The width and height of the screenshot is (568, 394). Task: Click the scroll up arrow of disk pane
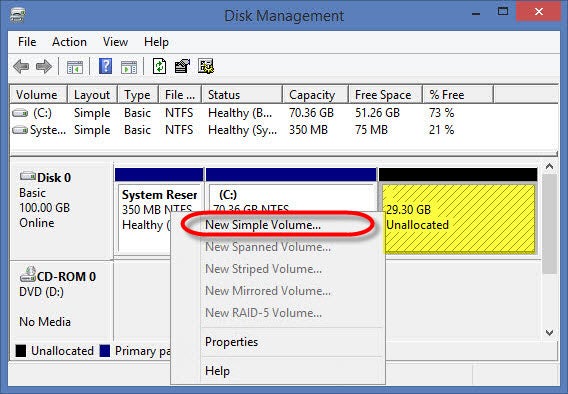tap(550, 167)
